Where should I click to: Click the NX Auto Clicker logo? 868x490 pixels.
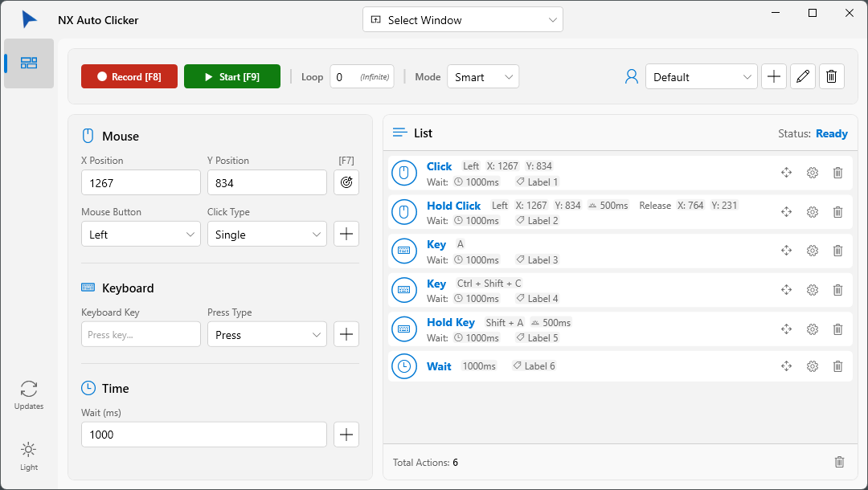(30, 20)
